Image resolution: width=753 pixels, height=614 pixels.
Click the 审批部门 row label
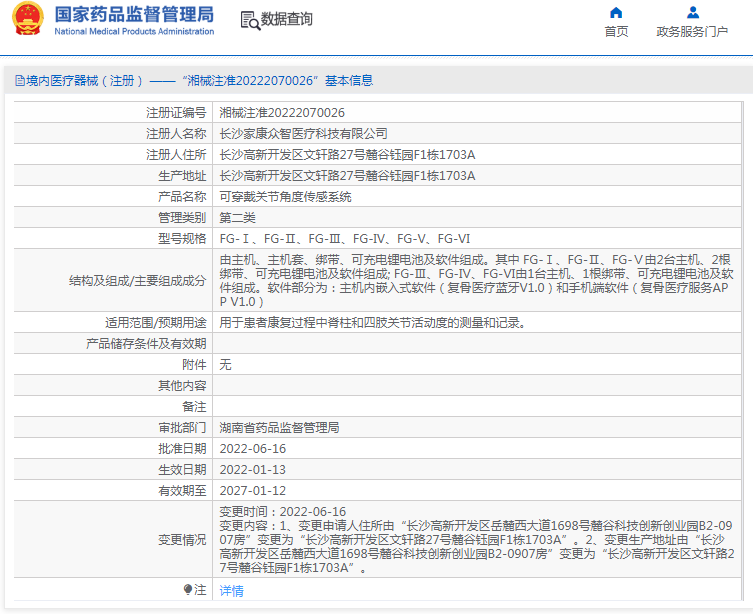pos(182,428)
